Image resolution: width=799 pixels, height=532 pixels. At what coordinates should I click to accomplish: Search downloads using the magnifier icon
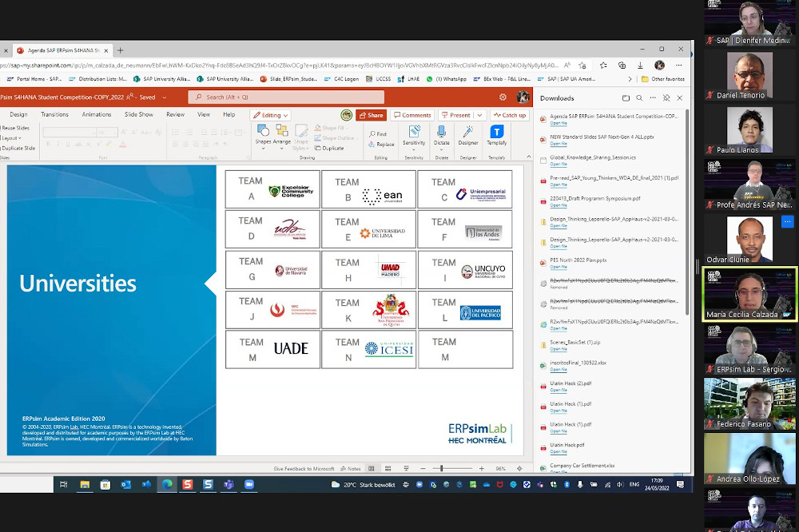[x=640, y=98]
